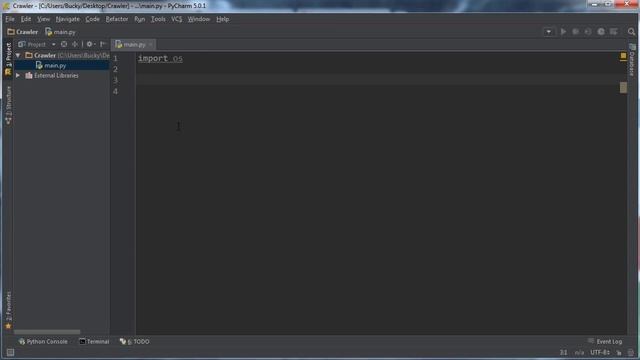Open the File menu
640x360 pixels.
point(10,19)
